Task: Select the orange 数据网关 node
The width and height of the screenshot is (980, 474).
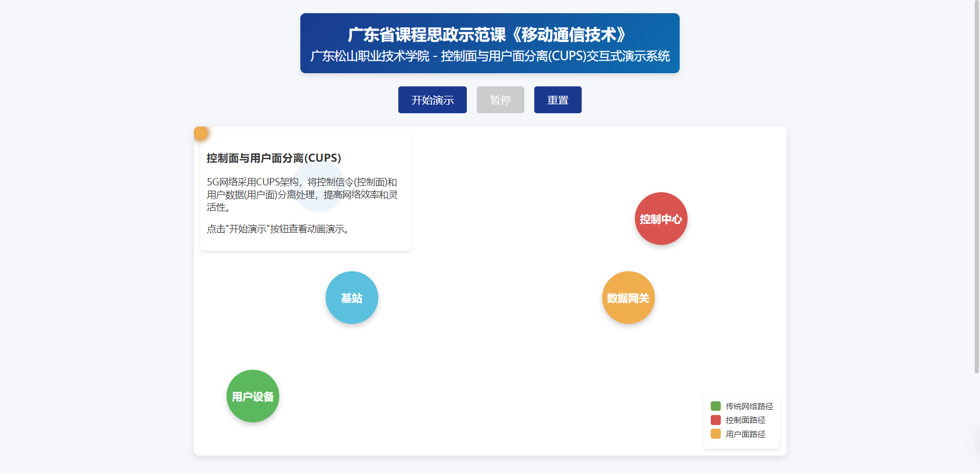Action: point(628,298)
